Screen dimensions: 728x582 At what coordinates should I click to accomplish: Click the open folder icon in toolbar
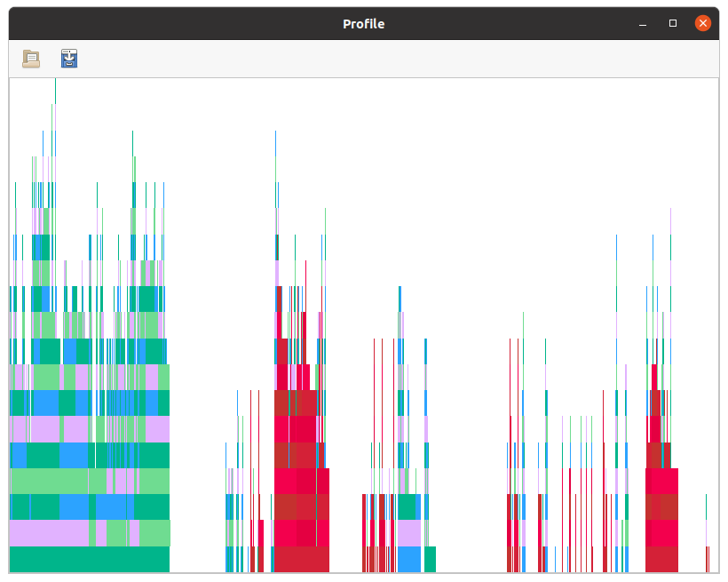(x=31, y=59)
